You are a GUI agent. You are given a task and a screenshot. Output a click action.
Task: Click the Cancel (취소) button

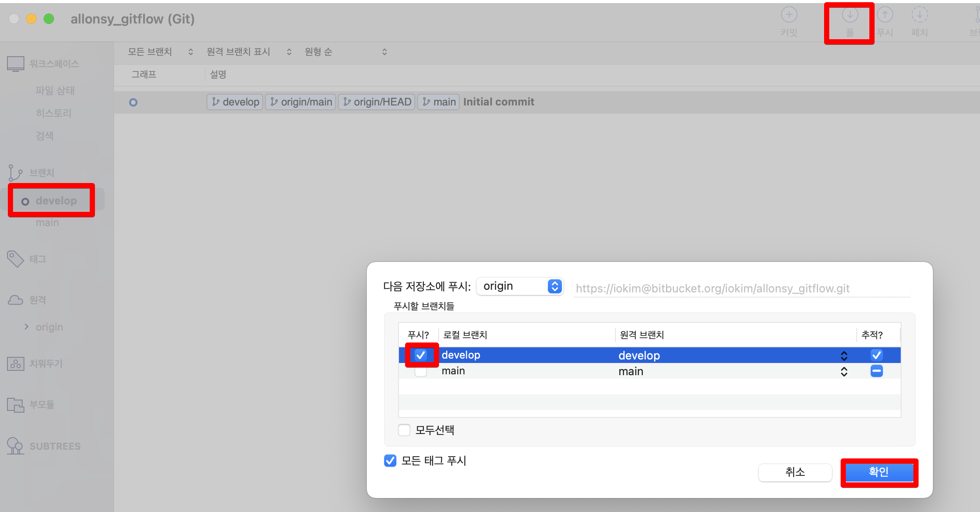(x=795, y=472)
